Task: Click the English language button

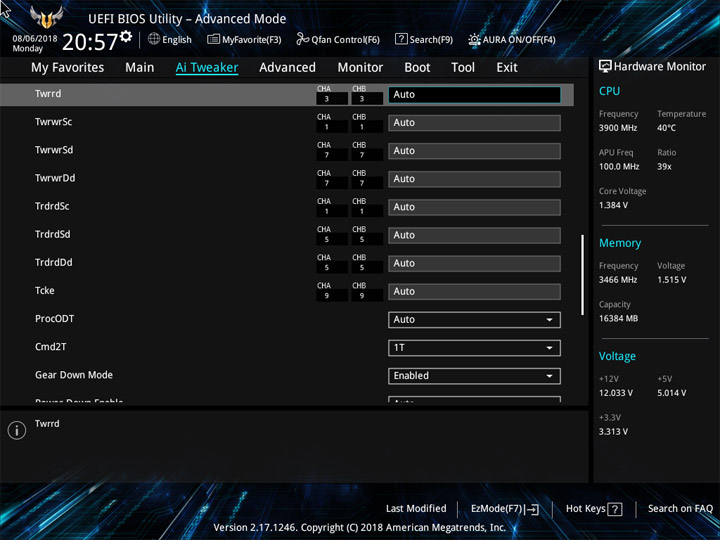Action: coord(170,39)
